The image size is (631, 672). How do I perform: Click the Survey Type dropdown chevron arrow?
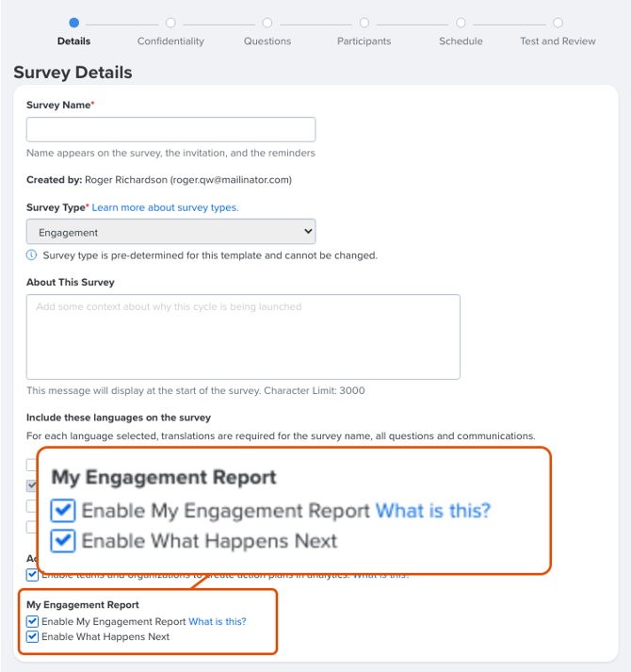(x=308, y=232)
